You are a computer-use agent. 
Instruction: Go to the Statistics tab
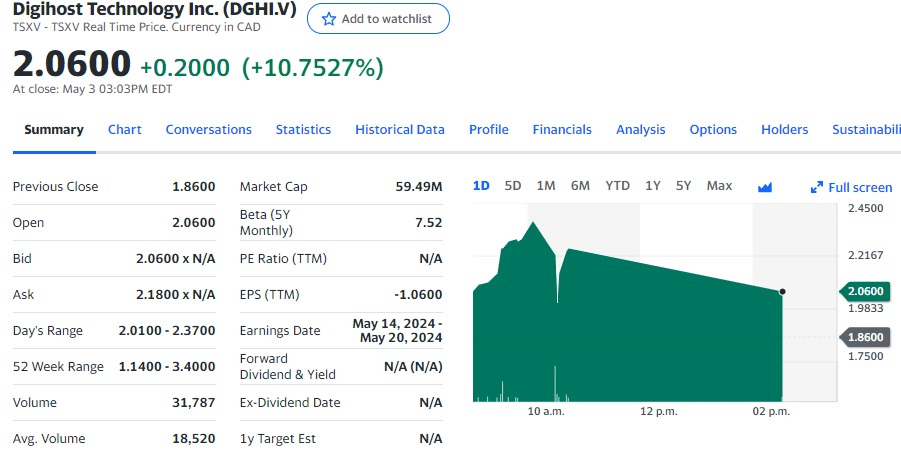[303, 130]
